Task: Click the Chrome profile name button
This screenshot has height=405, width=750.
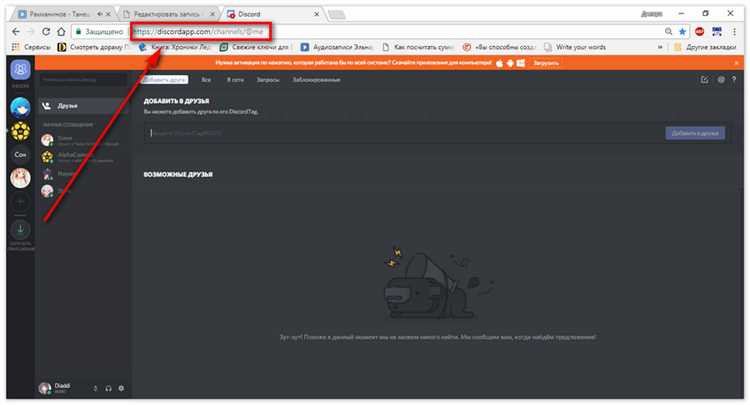Action: click(x=652, y=14)
